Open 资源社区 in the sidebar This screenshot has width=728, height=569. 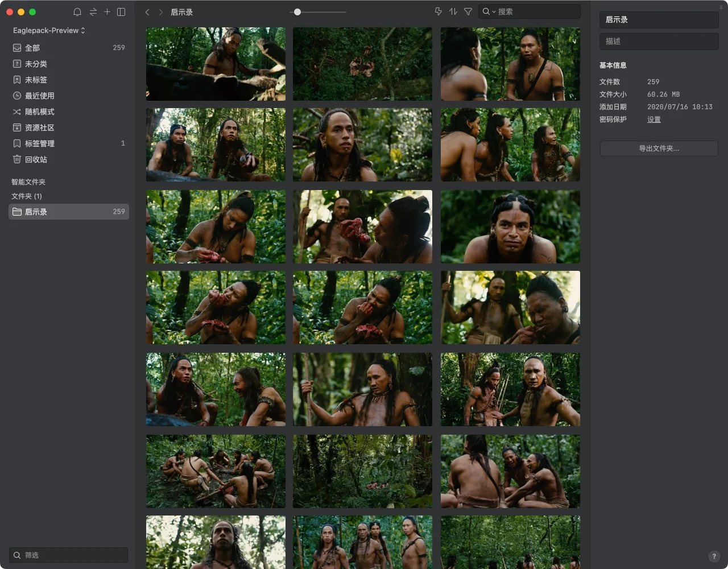pyautogui.click(x=69, y=127)
